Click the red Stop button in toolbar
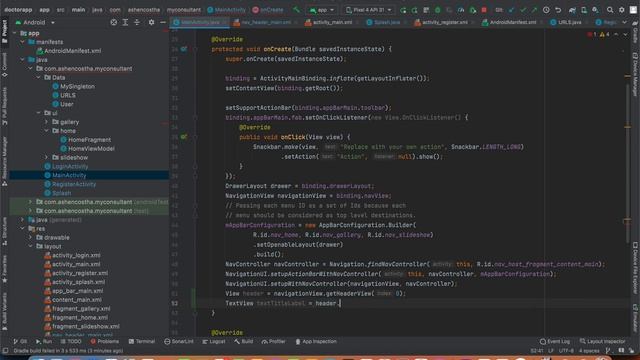Screen dimensions: 640x360 484,10
